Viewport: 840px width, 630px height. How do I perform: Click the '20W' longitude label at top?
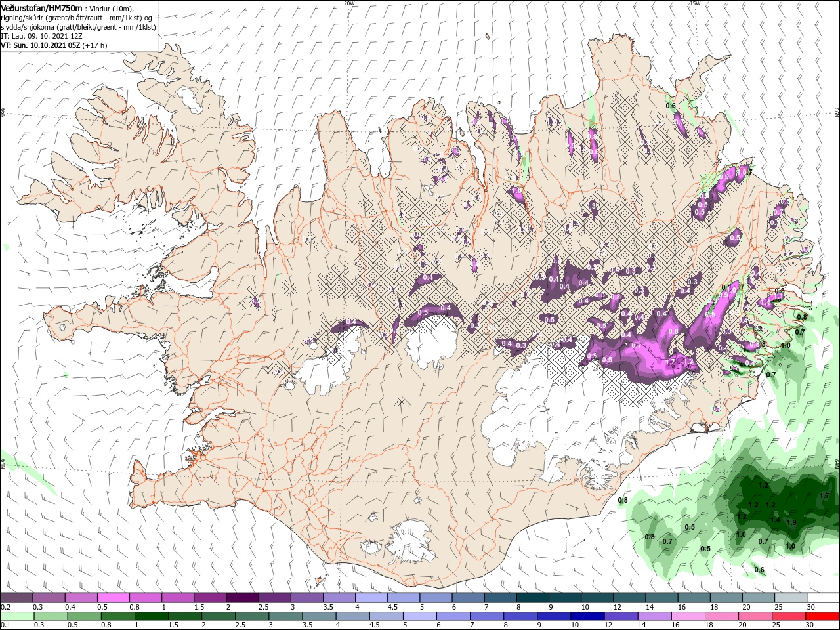point(349,3)
